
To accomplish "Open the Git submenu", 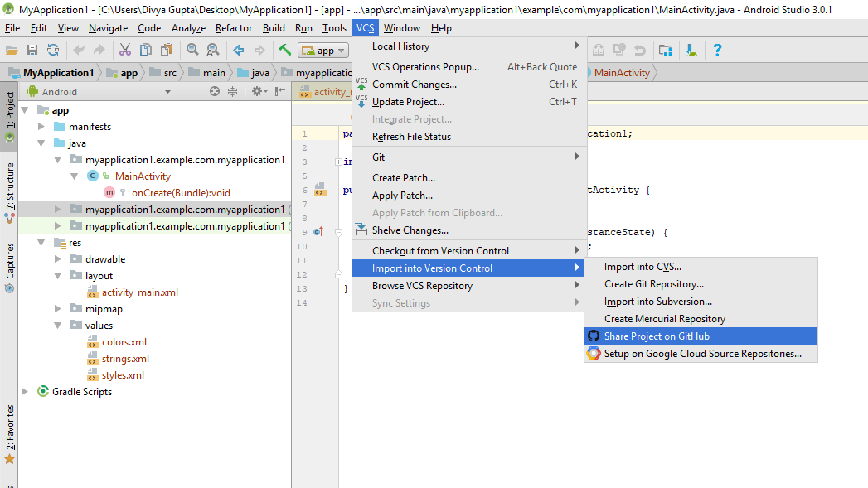I will [x=469, y=157].
